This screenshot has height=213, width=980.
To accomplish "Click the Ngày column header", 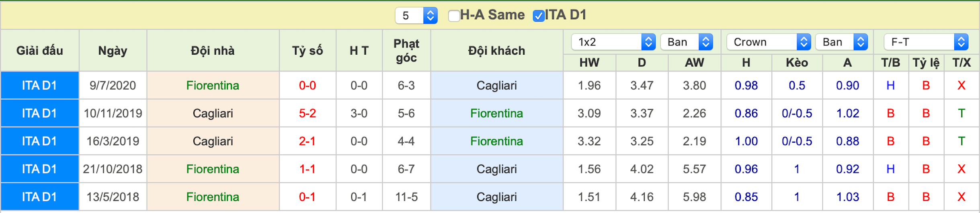I will tap(113, 51).
